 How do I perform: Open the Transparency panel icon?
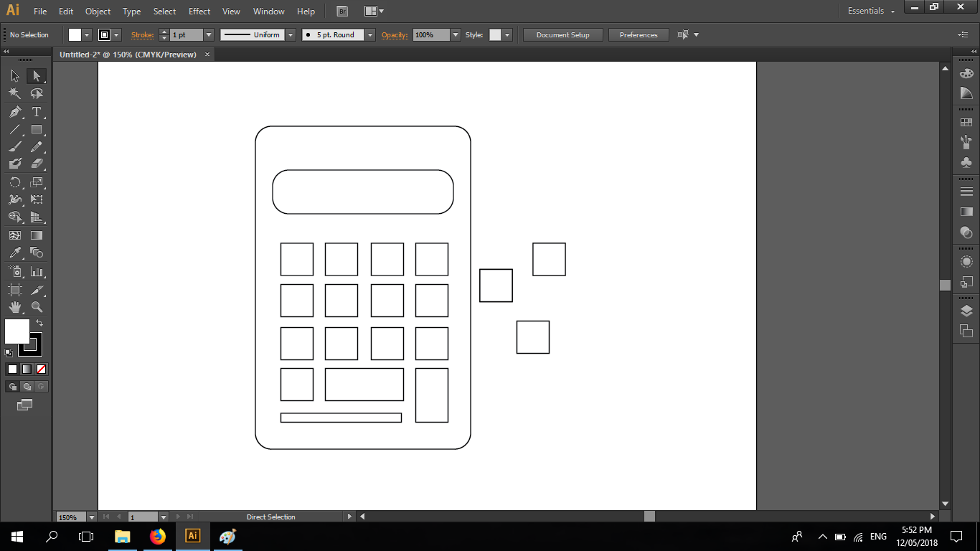[x=966, y=232]
